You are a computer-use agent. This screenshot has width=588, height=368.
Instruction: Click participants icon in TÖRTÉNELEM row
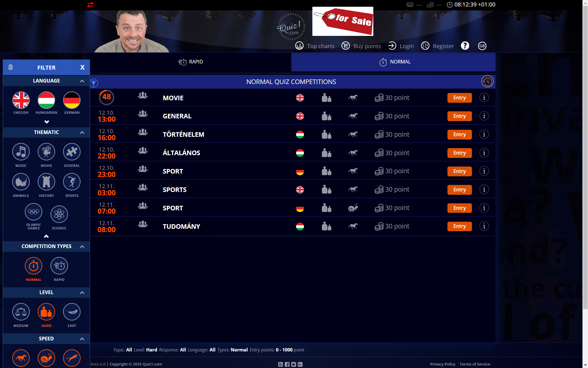143,132
